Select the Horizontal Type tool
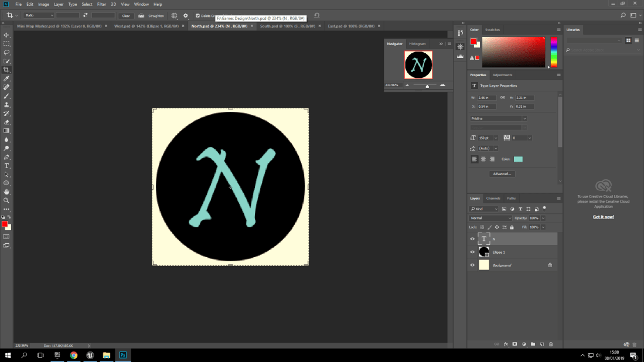The width and height of the screenshot is (644, 362). point(6,166)
